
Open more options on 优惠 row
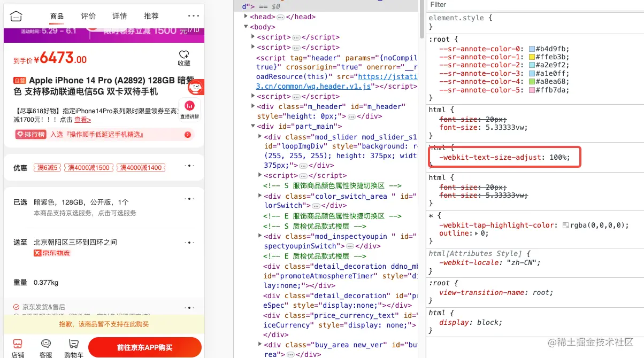click(188, 166)
